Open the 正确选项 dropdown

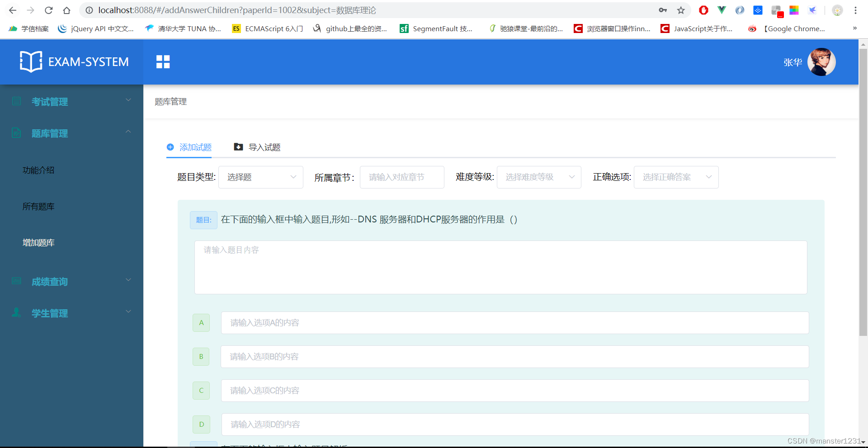676,177
